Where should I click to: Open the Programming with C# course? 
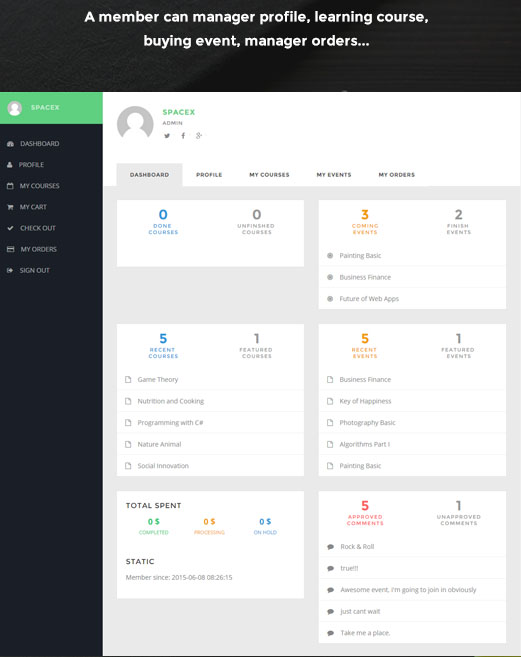point(170,423)
